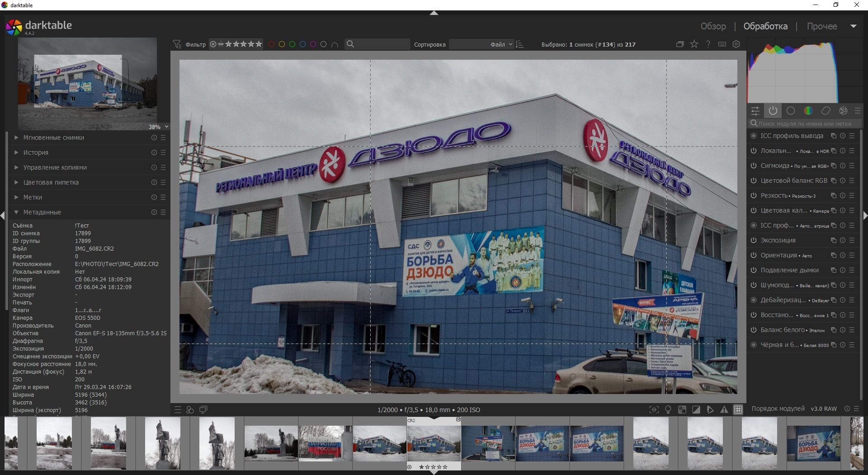Expand the Управление копиями panel
This screenshot has width=868, height=475.
pos(16,167)
